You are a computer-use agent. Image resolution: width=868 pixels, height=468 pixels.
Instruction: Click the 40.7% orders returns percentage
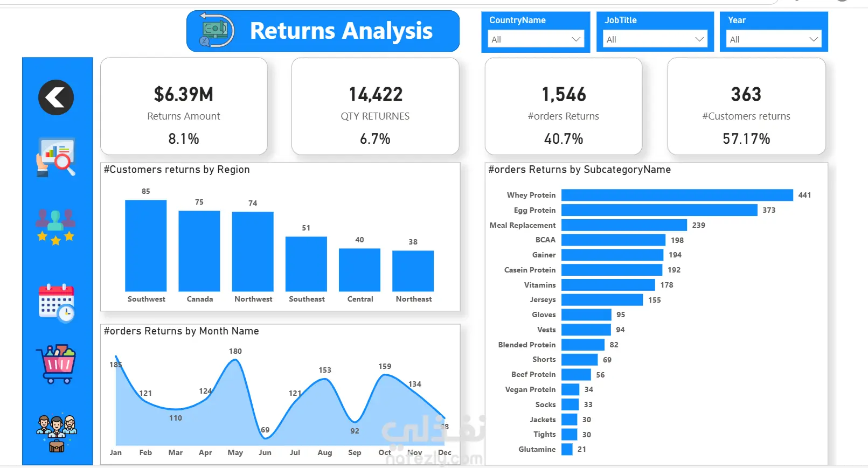[564, 139]
